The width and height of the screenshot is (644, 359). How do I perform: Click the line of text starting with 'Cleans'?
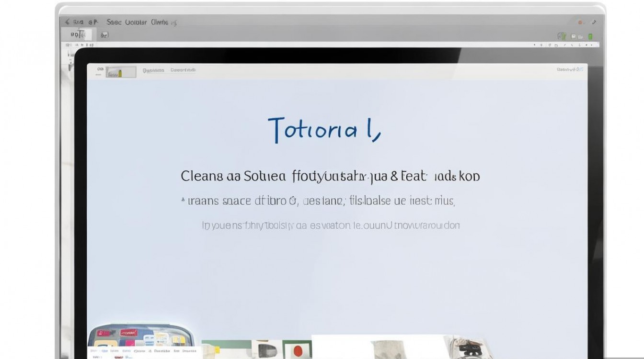(x=330, y=176)
